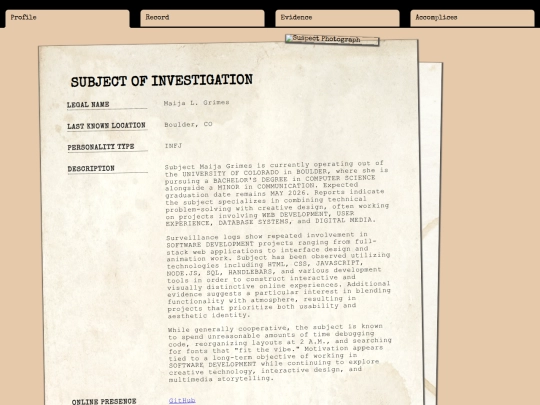Select the INFJ value
The width and height of the screenshot is (540, 405).
tap(173, 146)
